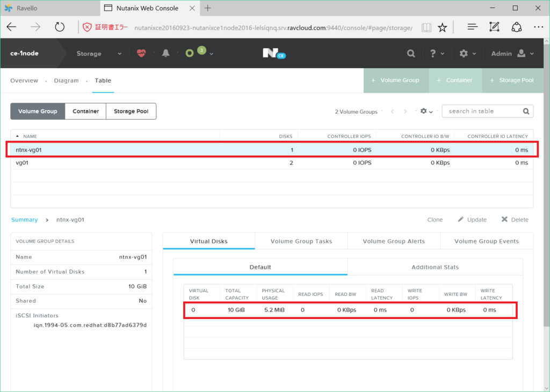Click the 5.2 MiB physical usage cell

pos(274,310)
